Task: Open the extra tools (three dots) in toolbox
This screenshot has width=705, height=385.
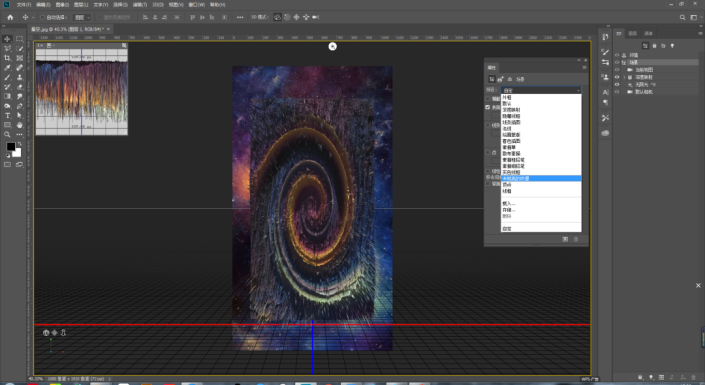Action: coord(19,134)
